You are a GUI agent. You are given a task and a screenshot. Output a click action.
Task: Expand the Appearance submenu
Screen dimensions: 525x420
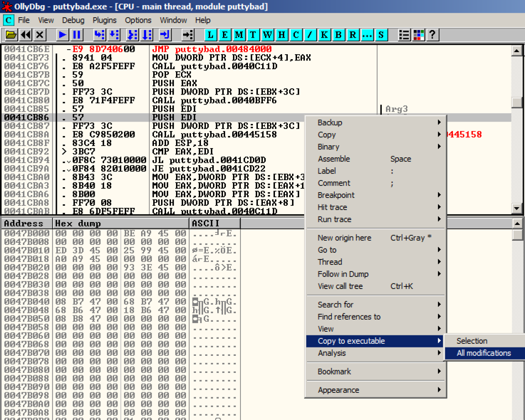[376, 390]
